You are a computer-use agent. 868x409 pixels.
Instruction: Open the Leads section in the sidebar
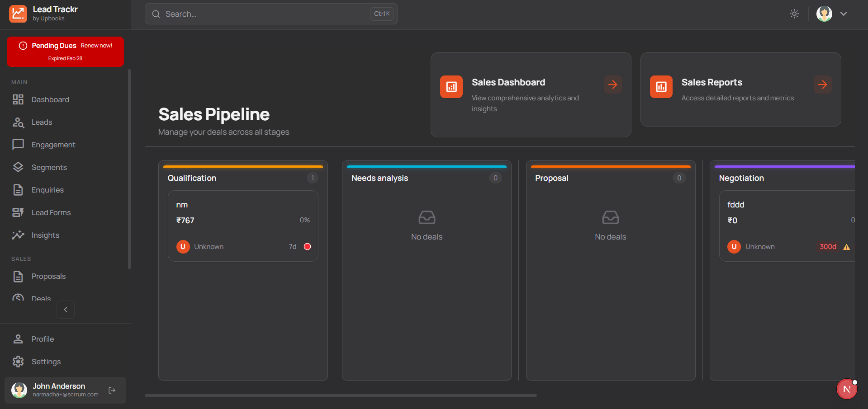41,122
